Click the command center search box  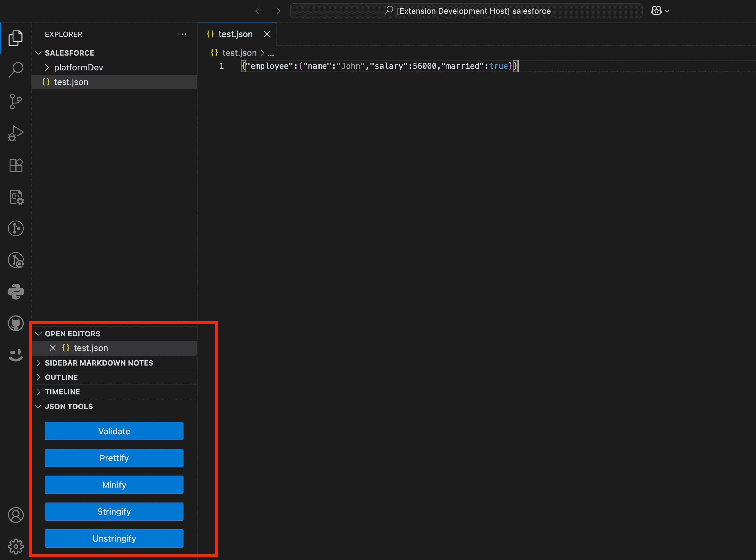point(466,11)
